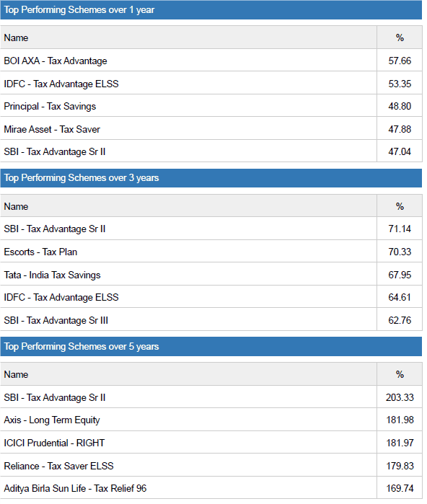Select SBI - Tax Advantage Sr II with 71.14 return

55,229
